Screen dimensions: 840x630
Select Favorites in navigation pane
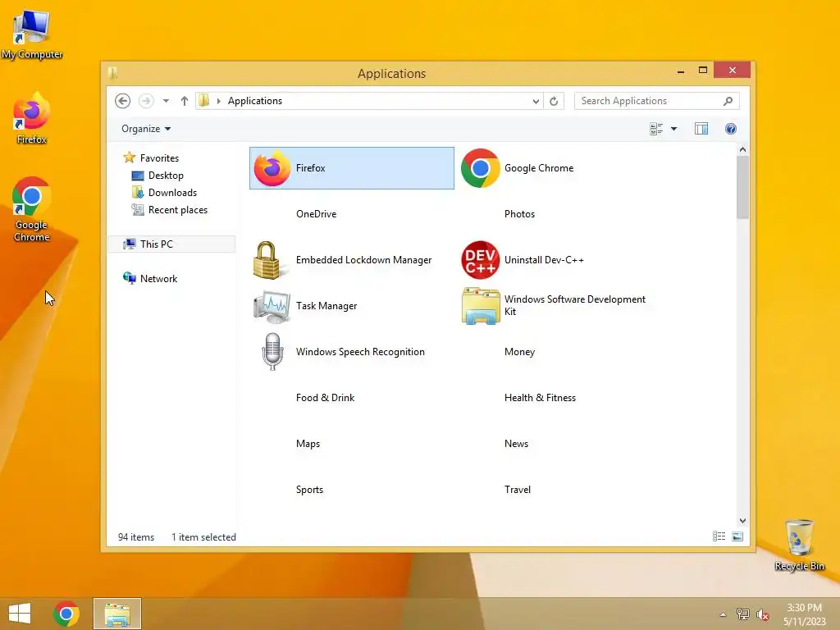[159, 158]
